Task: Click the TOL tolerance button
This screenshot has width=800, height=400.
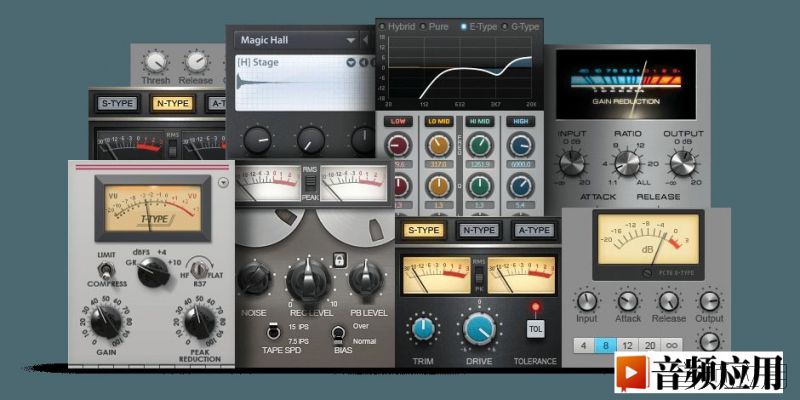Action: (x=535, y=329)
